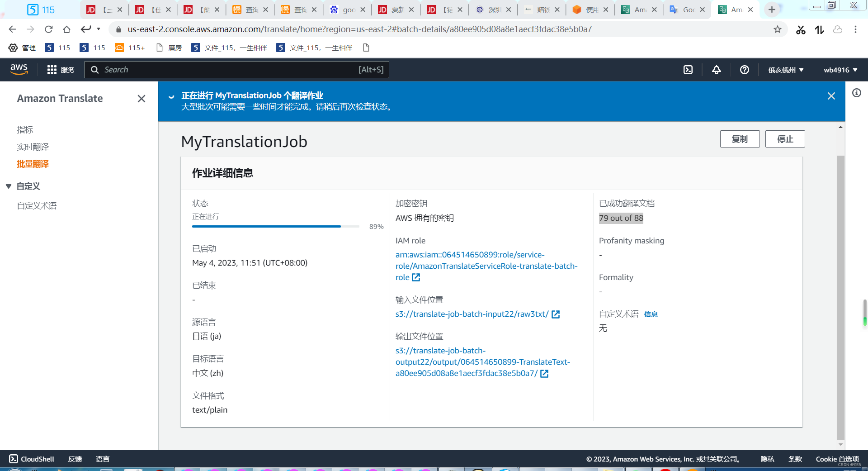Open dropdown arrow next to undo icon

pyautogui.click(x=99, y=29)
